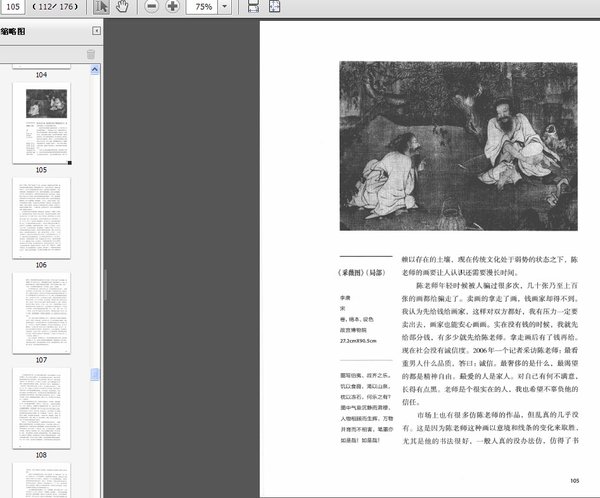
Task: Select the page 105 thumbnail
Action: (41, 123)
